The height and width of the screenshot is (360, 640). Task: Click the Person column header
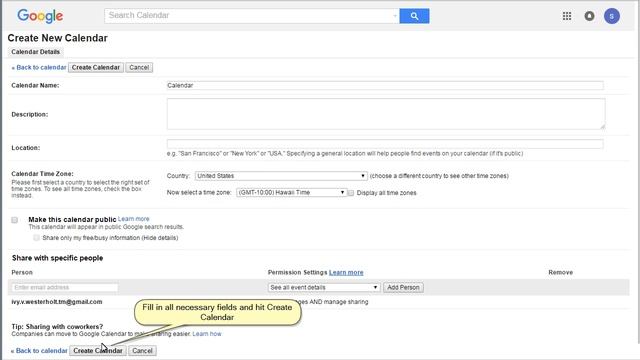pyautogui.click(x=22, y=272)
